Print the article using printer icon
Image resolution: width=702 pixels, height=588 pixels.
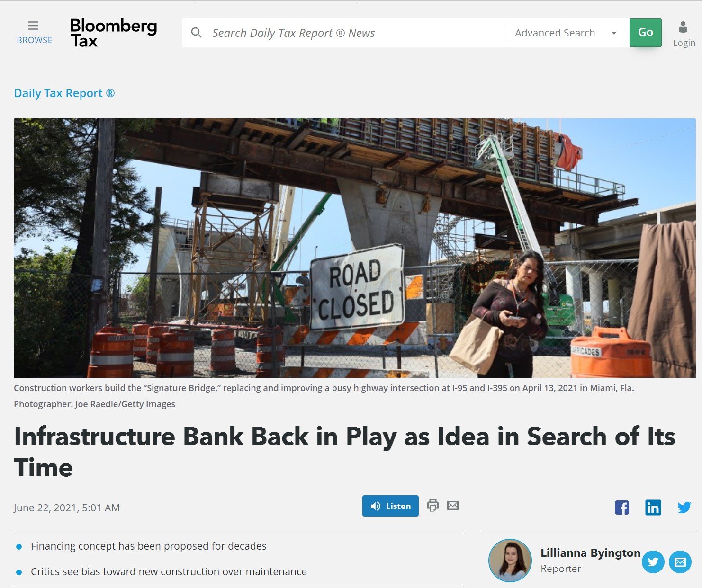pyautogui.click(x=432, y=505)
